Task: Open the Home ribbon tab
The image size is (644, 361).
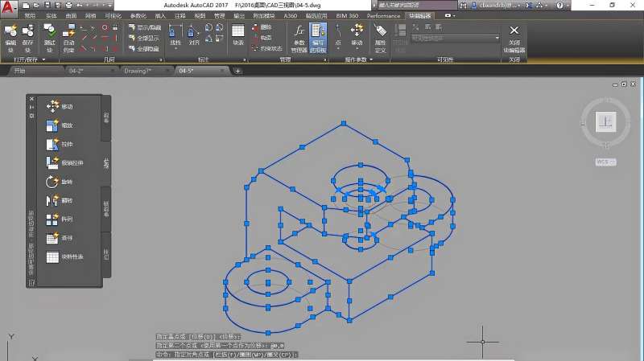Action: pyautogui.click(x=30, y=15)
